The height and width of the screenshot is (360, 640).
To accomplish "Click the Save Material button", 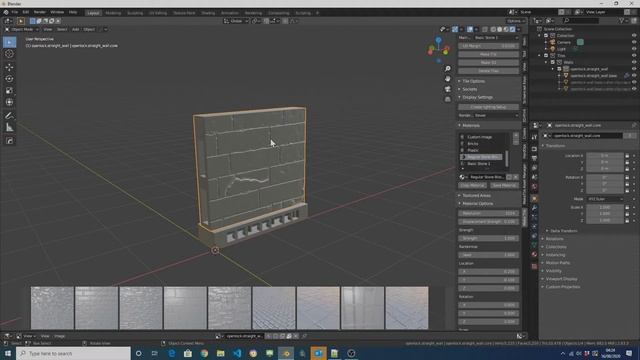I will [x=504, y=185].
